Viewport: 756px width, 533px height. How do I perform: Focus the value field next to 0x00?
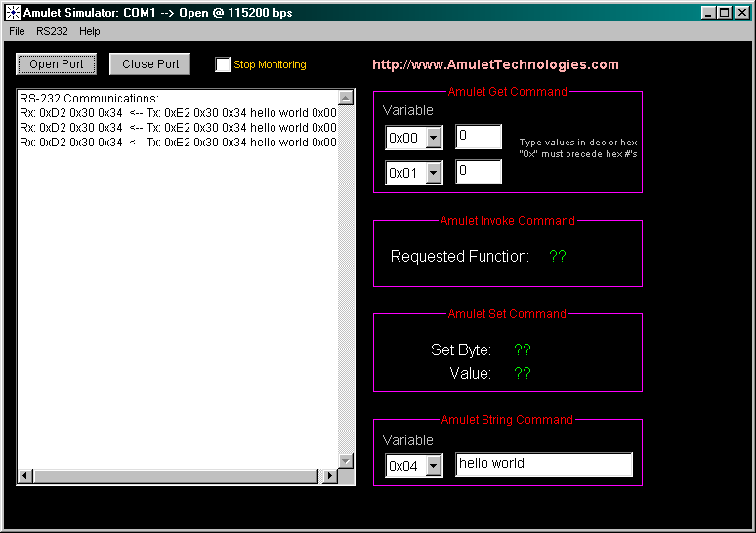(479, 137)
